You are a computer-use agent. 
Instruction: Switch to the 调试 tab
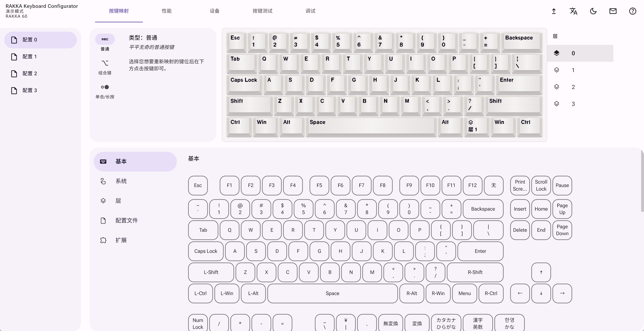pos(310,11)
